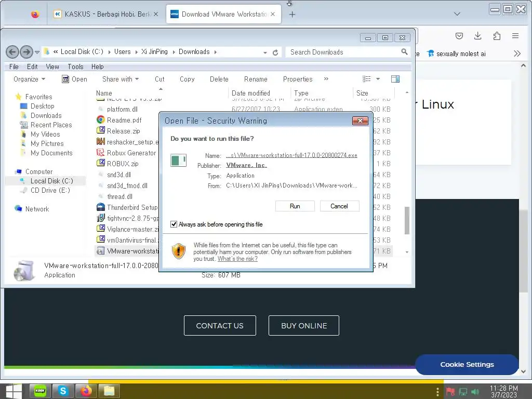Sort files by Date modified column
The height and width of the screenshot is (399, 532).
coord(251,93)
